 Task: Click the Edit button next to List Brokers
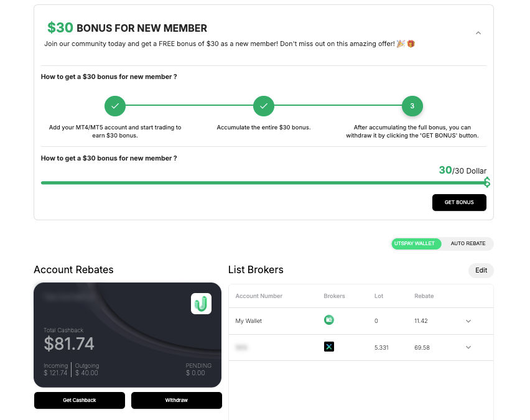tap(481, 270)
